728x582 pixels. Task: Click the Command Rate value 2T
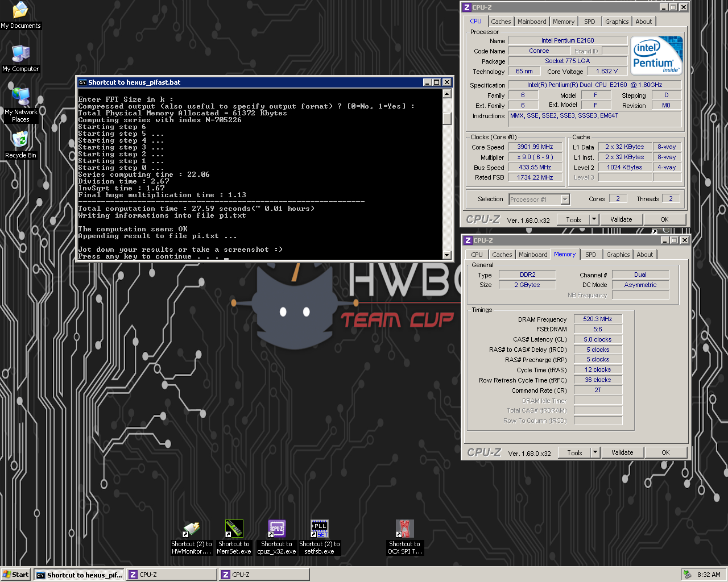598,390
